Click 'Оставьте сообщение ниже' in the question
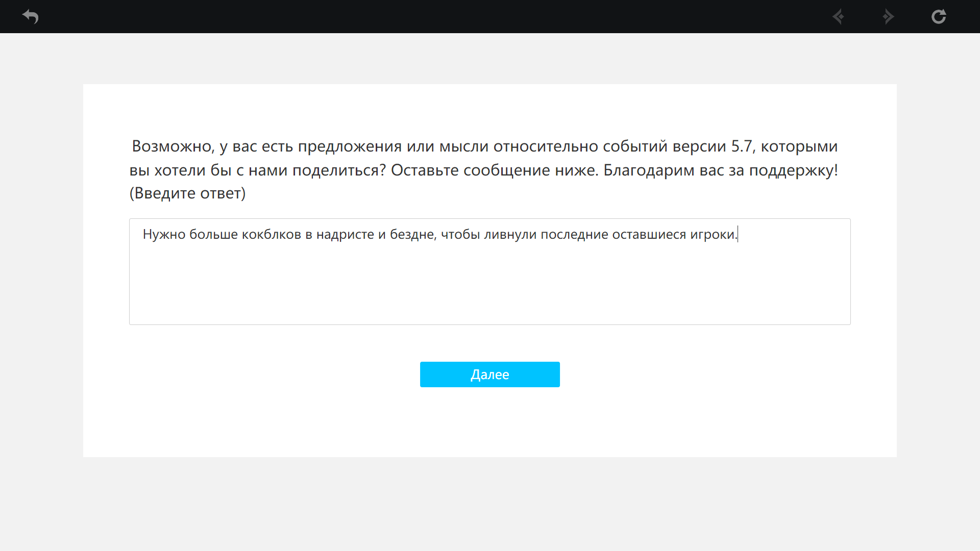Image resolution: width=980 pixels, height=551 pixels. [x=494, y=170]
